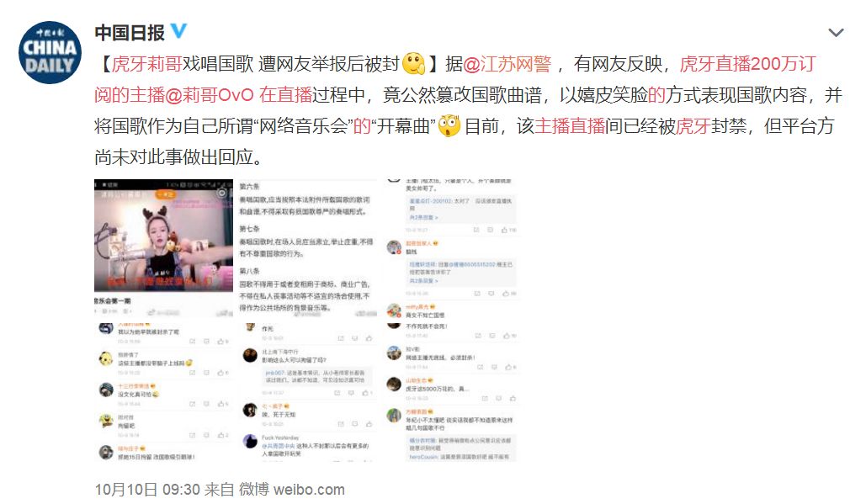Image resolution: width=866 pixels, height=504 pixels.
Task: Open the anthem law text image
Action: pyautogui.click(x=308, y=248)
